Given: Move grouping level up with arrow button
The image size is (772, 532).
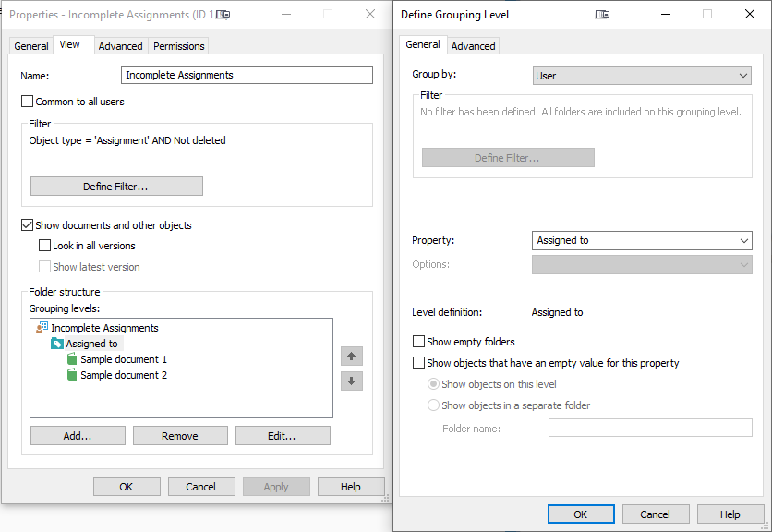Looking at the screenshot, I should tap(352, 357).
